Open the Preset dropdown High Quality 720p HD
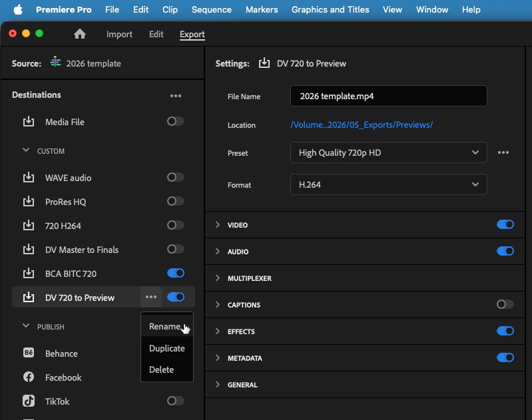This screenshot has height=420, width=532. click(388, 152)
